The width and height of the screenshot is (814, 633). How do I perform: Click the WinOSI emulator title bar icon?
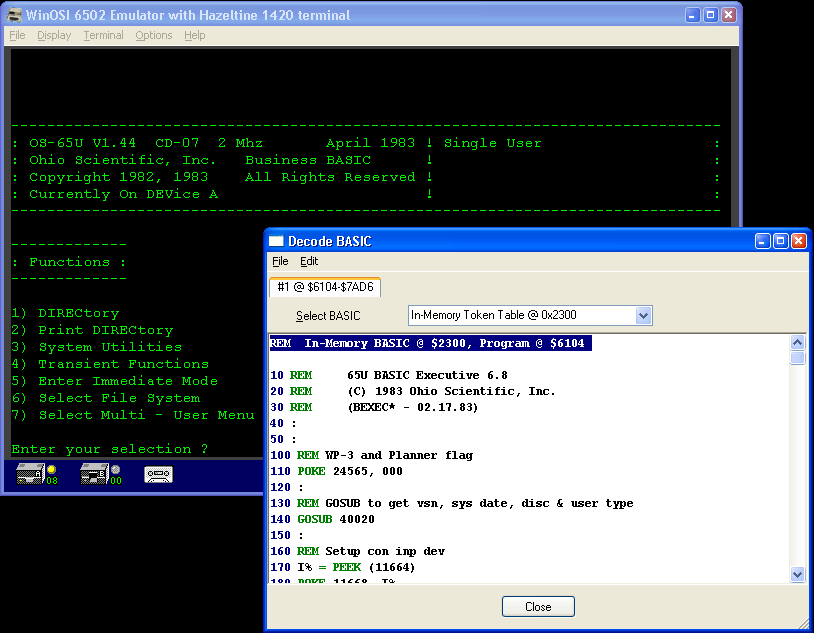[14, 15]
